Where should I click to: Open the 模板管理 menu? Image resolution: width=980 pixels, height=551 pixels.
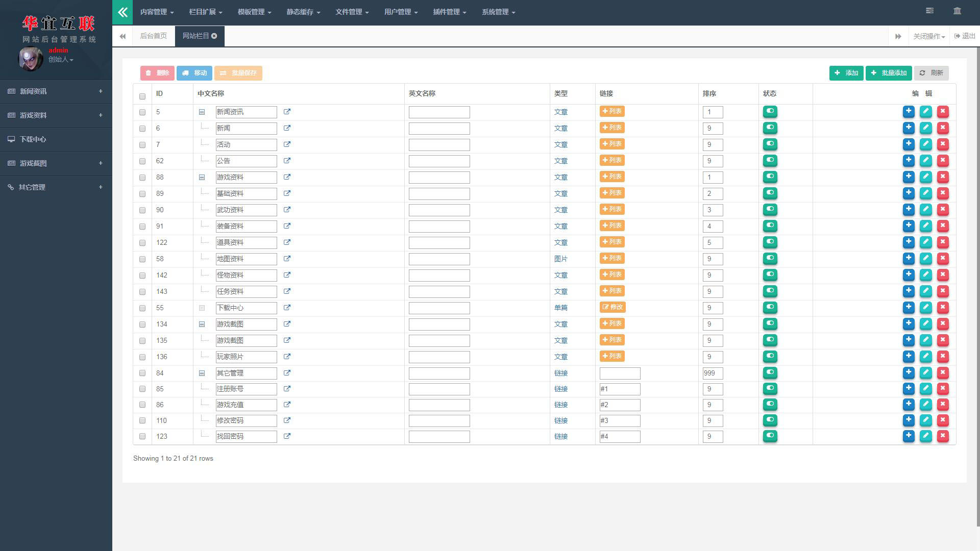tap(254, 12)
